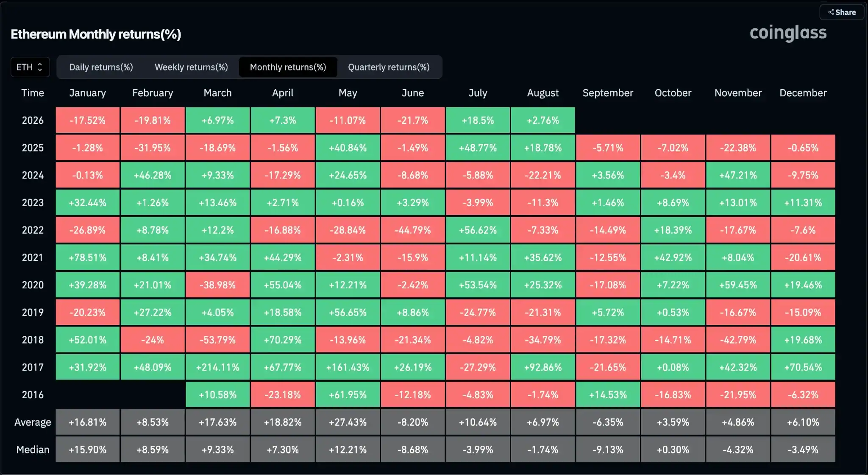Click the May column header
Image resolution: width=868 pixels, height=475 pixels.
[x=348, y=93]
